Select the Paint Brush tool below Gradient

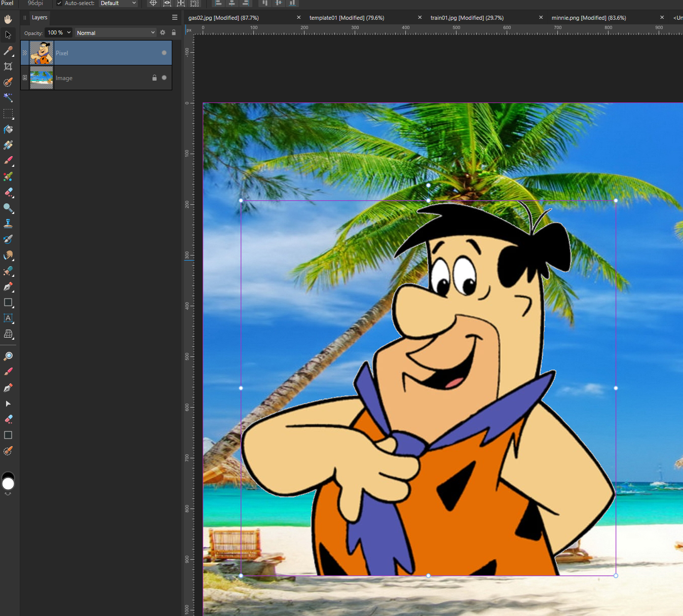coord(8,161)
